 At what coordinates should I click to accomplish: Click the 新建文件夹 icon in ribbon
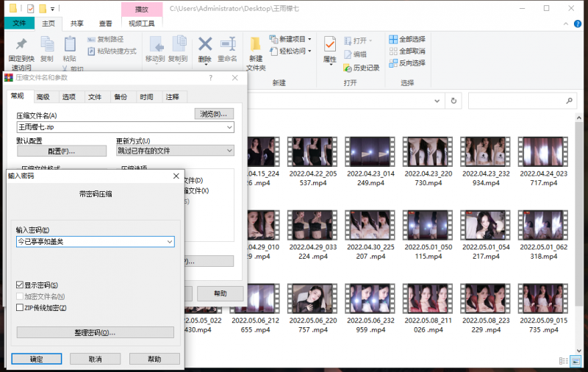(x=255, y=44)
